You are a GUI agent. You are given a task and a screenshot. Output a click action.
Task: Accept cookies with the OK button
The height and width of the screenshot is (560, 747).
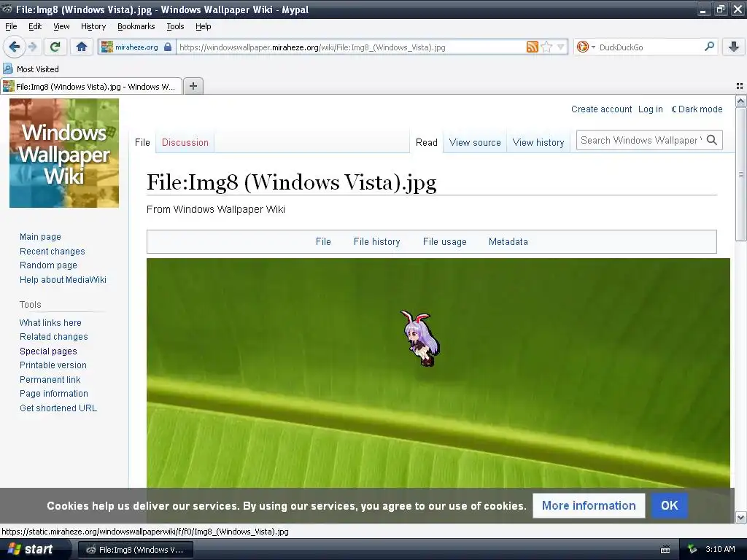[670, 505]
